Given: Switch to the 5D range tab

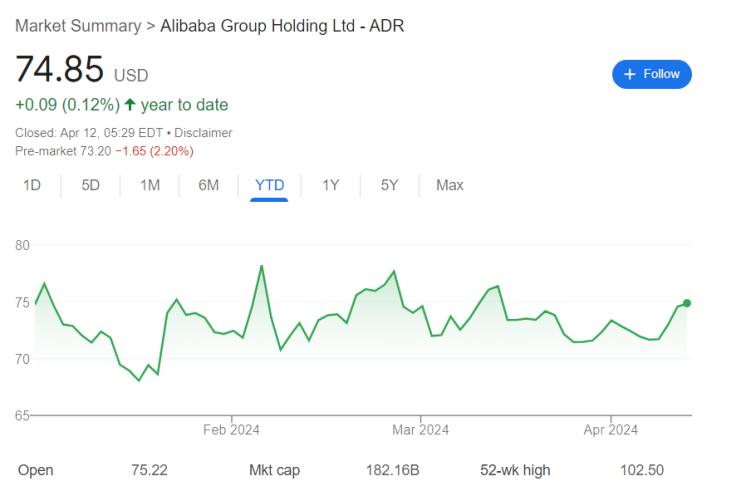Looking at the screenshot, I should pyautogui.click(x=91, y=185).
